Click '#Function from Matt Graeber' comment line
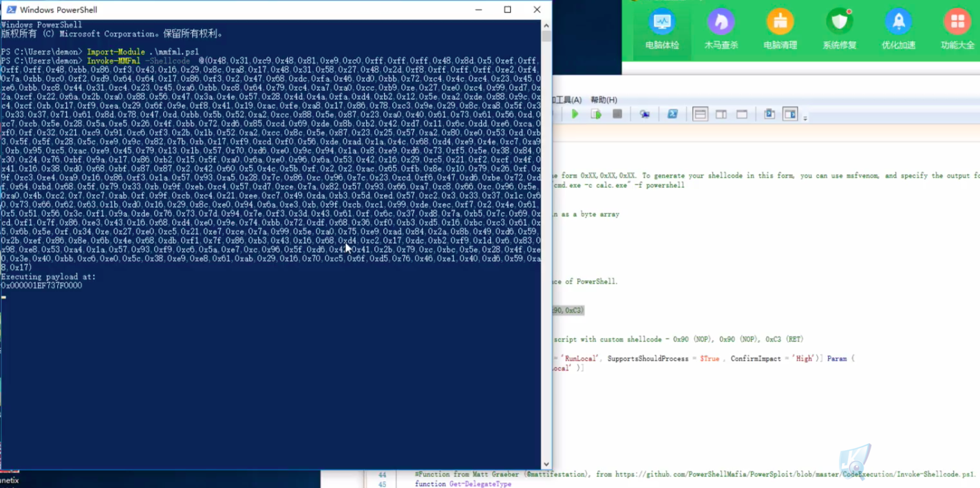Image resolution: width=980 pixels, height=488 pixels. coord(695,475)
